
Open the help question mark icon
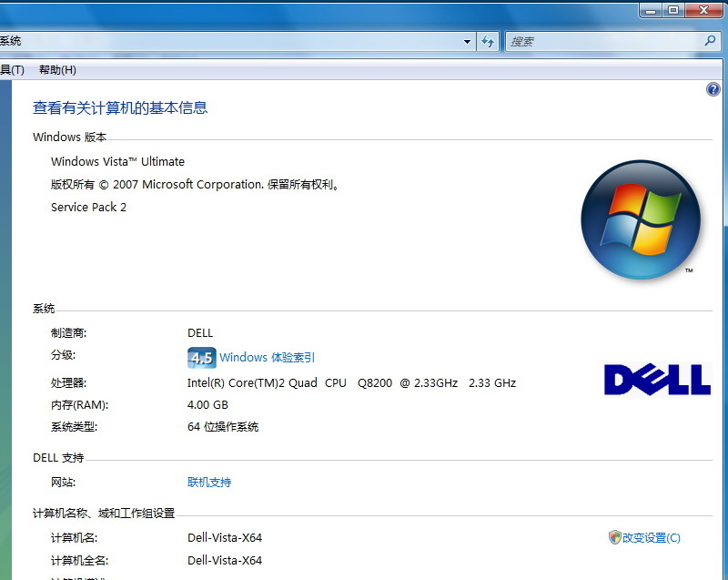(713, 89)
